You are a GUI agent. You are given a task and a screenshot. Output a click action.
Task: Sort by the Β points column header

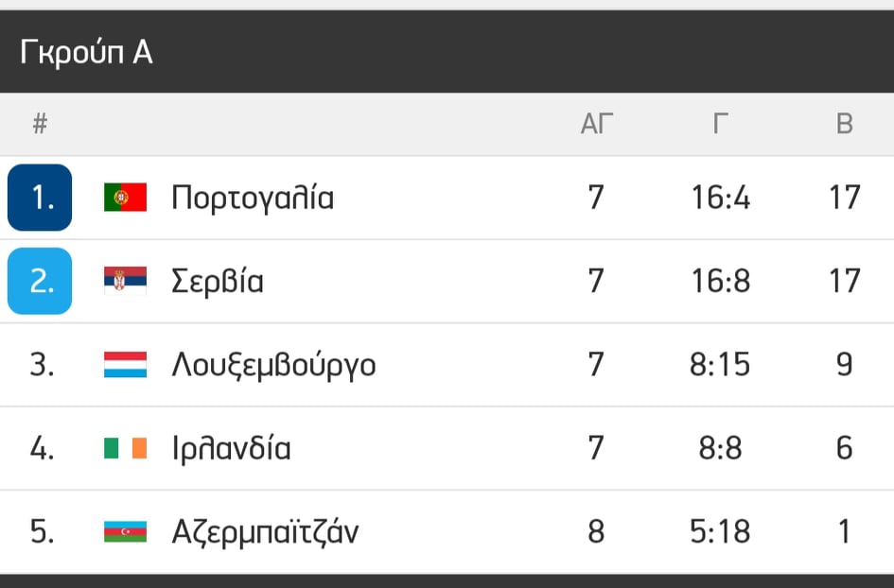(x=845, y=124)
